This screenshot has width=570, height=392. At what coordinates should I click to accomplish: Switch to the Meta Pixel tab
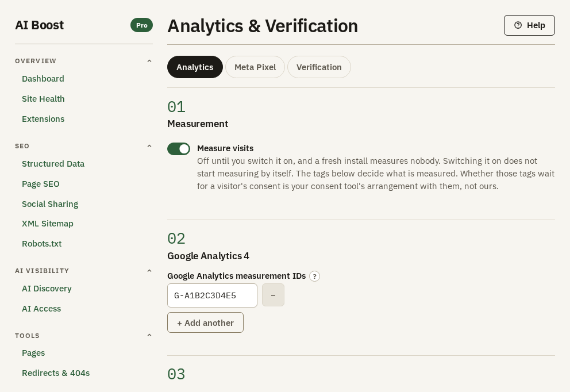(255, 67)
